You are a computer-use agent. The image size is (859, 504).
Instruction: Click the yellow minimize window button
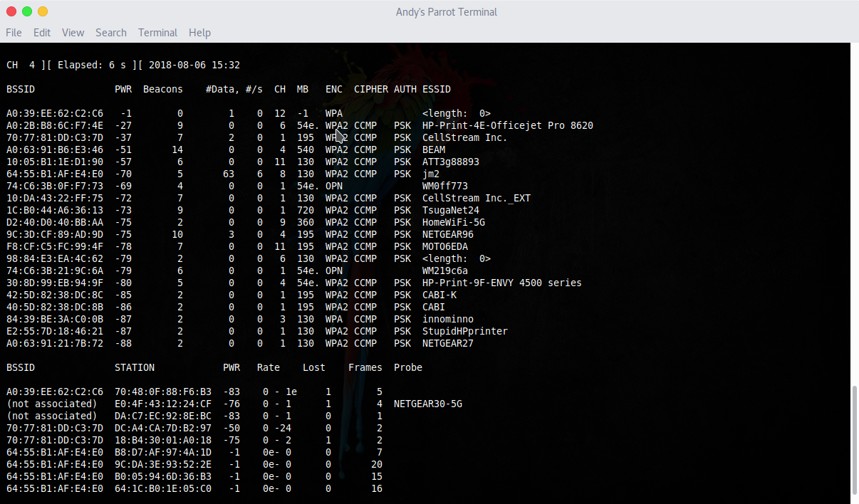(43, 11)
